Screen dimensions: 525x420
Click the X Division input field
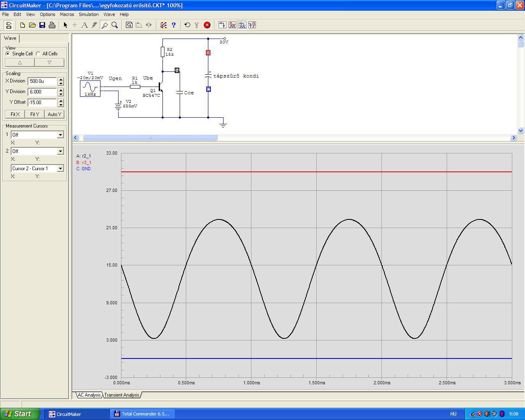(43, 81)
